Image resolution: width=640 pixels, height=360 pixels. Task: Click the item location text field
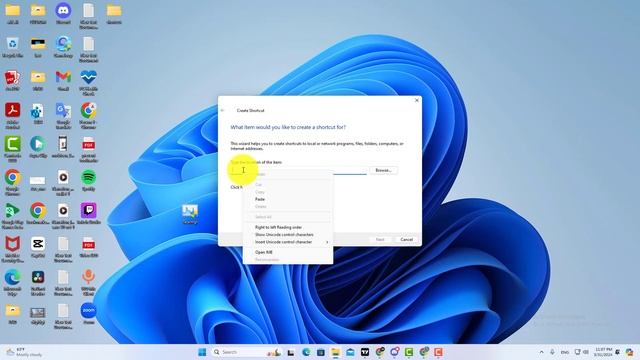pyautogui.click(x=298, y=170)
